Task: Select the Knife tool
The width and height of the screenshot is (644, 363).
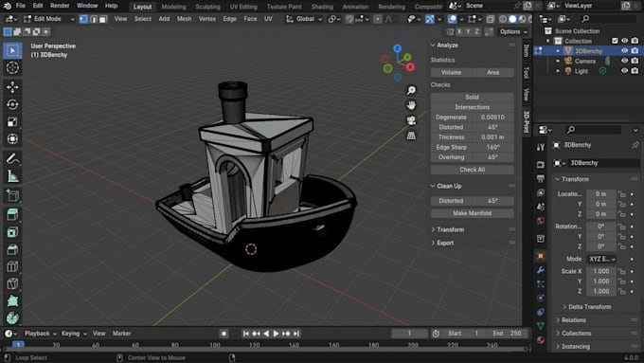Action: (x=12, y=283)
